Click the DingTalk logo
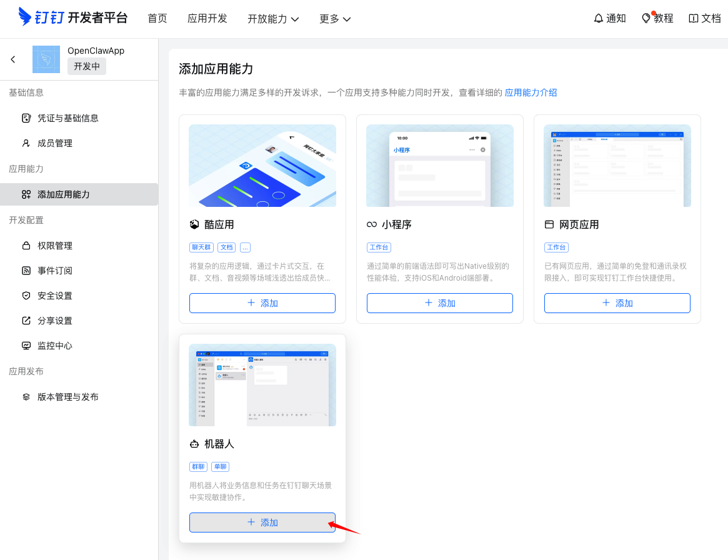728x560 pixels. coord(71,17)
